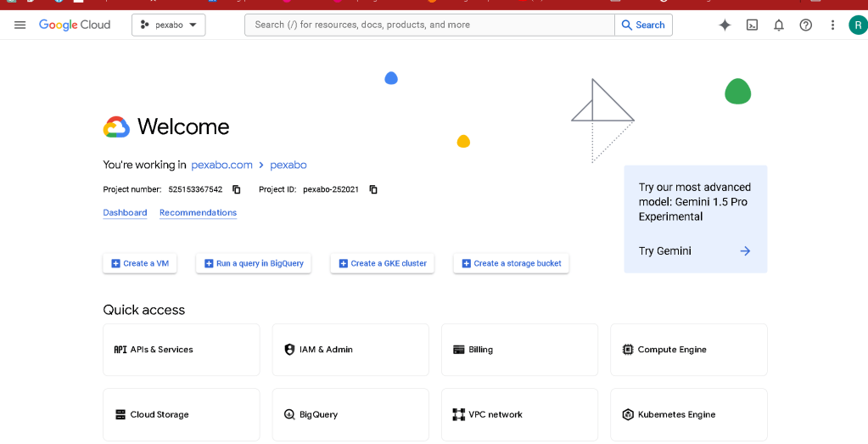Open Gemini AI assistant sparkle icon
The image size is (868, 444).
coord(725,25)
